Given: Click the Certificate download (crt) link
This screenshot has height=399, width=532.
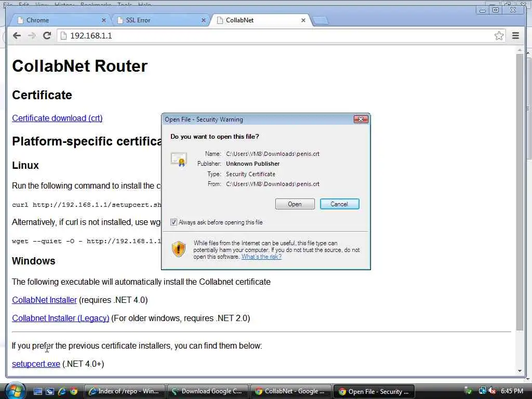Looking at the screenshot, I should pyautogui.click(x=57, y=118).
